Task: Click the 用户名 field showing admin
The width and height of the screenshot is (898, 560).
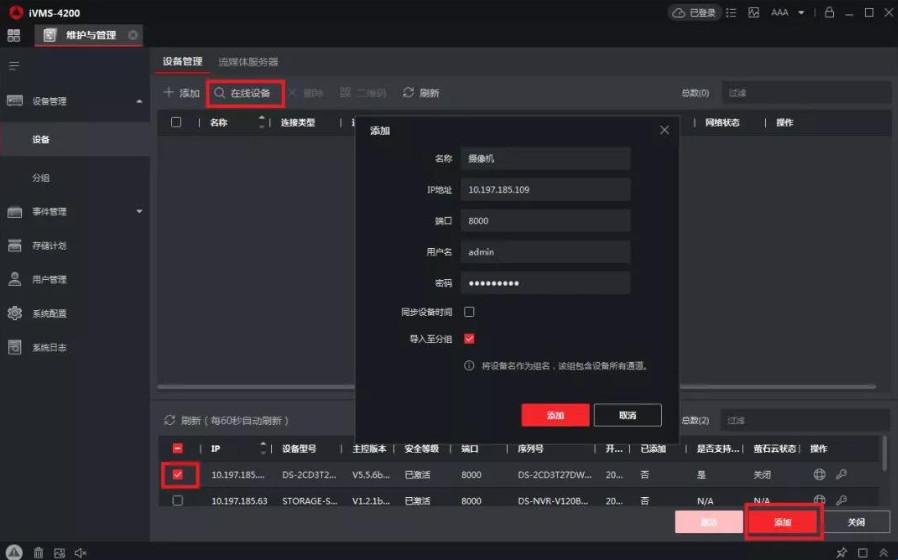Action: click(x=545, y=251)
